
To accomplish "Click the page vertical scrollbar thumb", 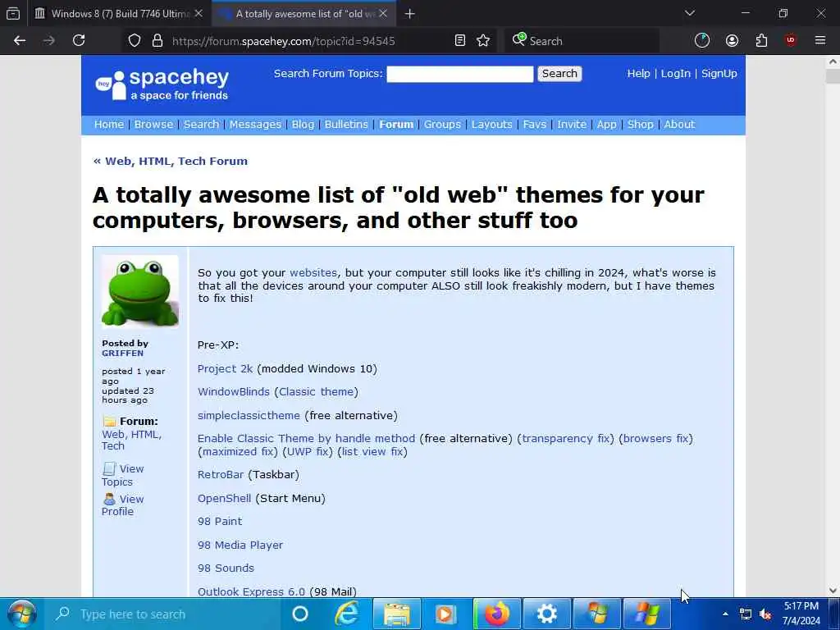I will coord(833,75).
